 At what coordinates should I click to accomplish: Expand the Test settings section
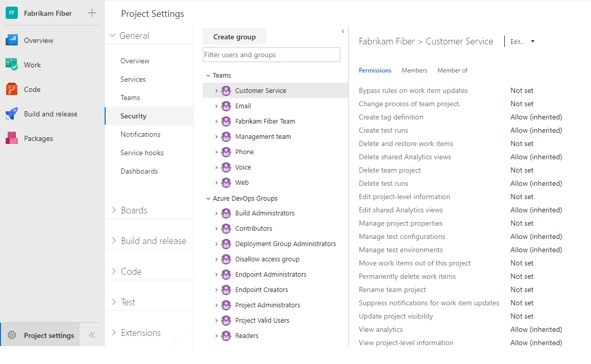point(113,302)
